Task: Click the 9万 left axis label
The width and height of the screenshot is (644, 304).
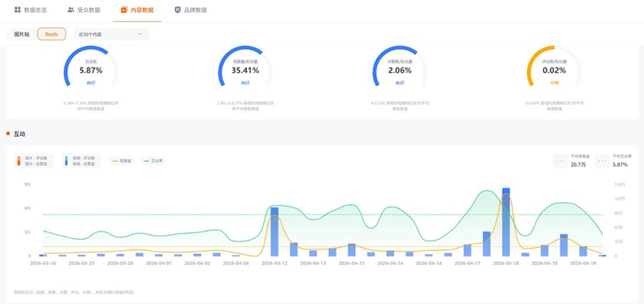Action: (x=28, y=185)
